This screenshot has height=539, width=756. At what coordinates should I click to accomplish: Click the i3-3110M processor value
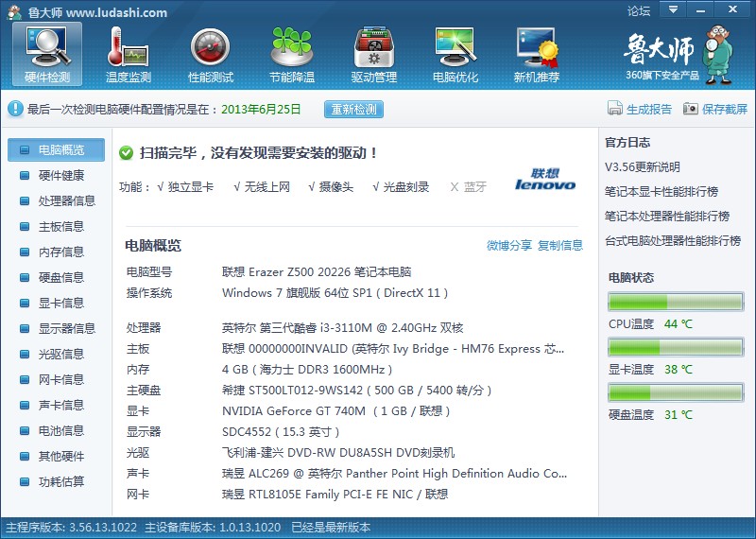pos(342,328)
